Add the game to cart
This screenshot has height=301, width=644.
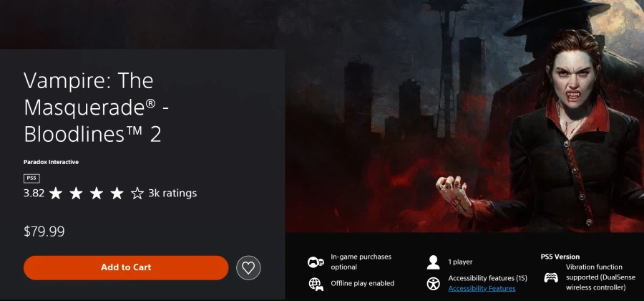click(126, 268)
